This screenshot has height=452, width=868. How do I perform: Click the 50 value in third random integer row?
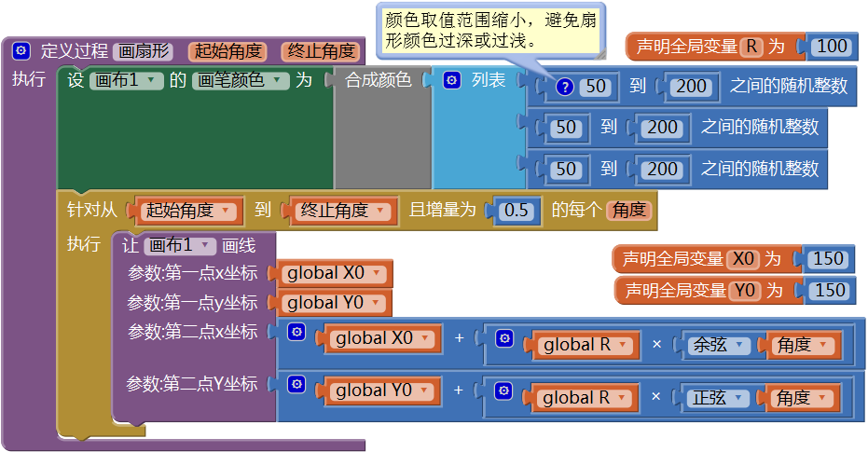click(x=566, y=170)
